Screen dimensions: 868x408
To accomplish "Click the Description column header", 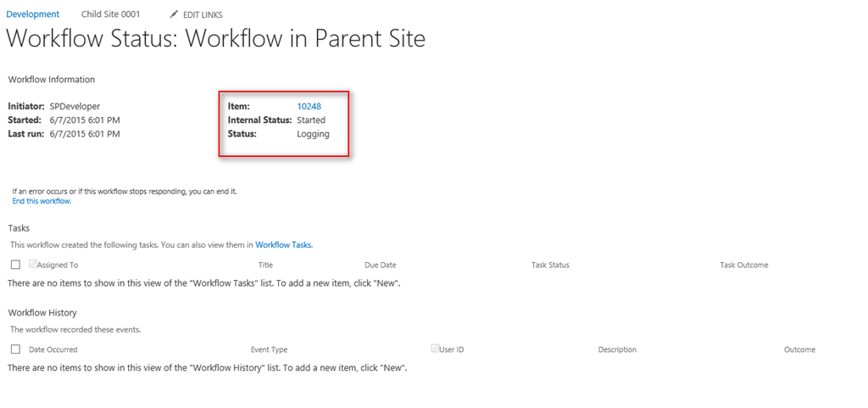I will pyautogui.click(x=617, y=349).
